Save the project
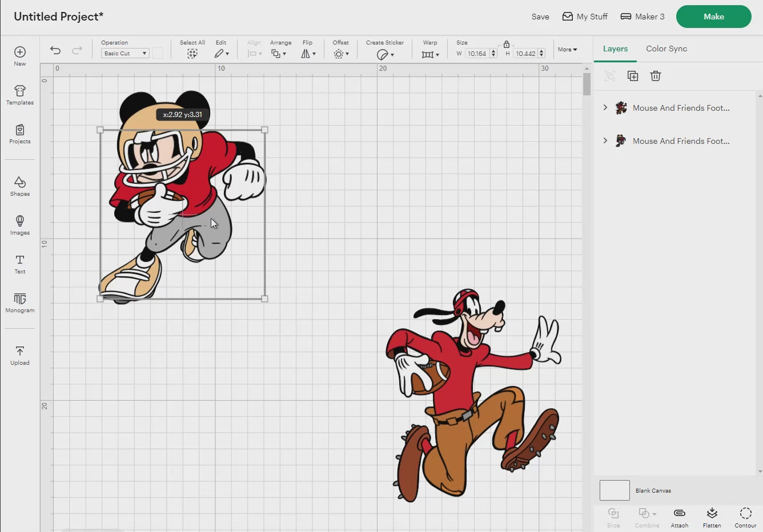Viewport: 763px width, 532px height. 540,17
